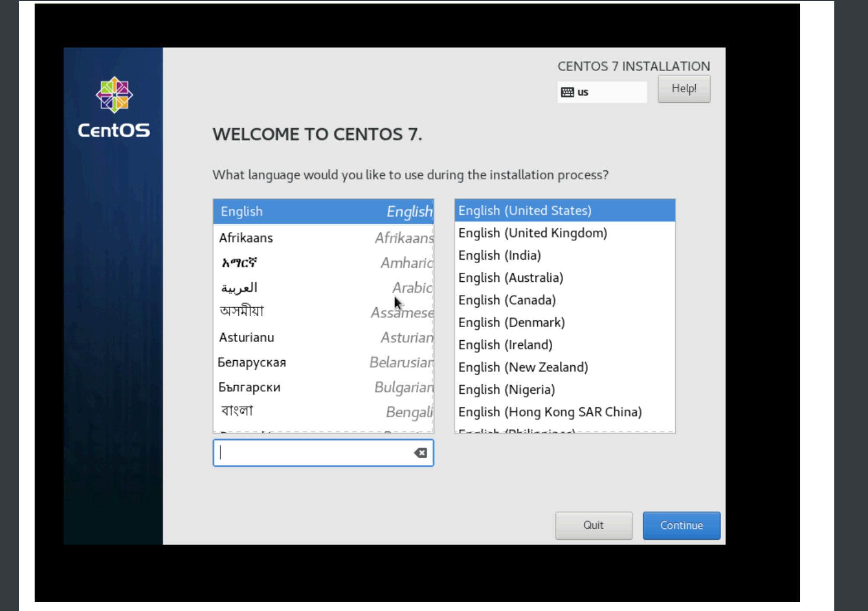
Task: Pick Bulgarian from the language list
Action: (x=323, y=387)
